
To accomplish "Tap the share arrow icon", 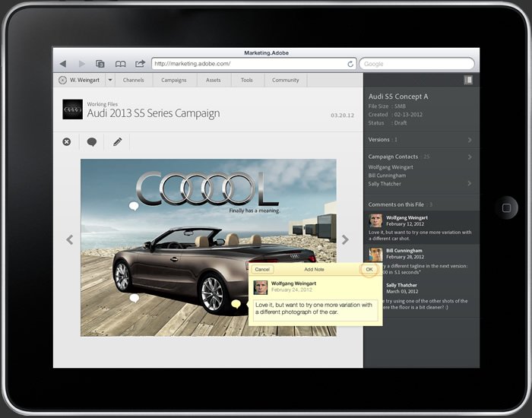I will pos(140,63).
